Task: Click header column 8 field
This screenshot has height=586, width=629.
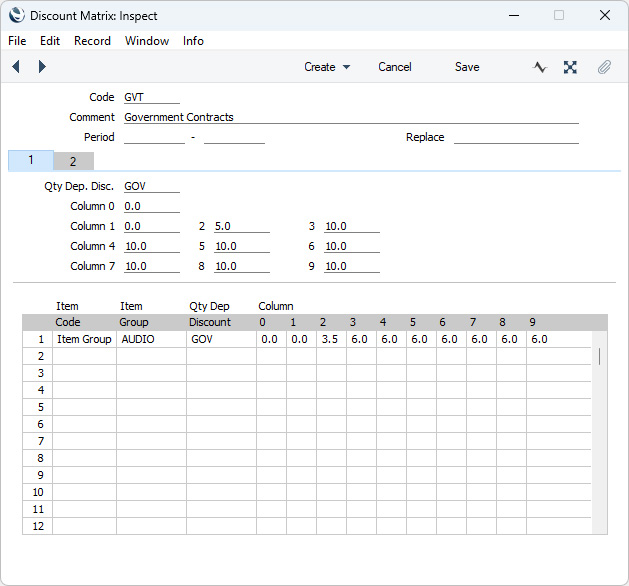Action: coord(242,267)
